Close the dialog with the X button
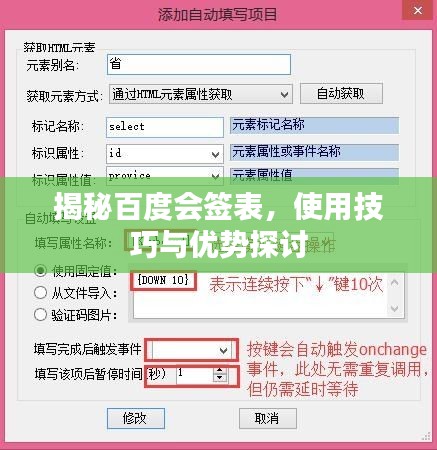 click(418, 11)
